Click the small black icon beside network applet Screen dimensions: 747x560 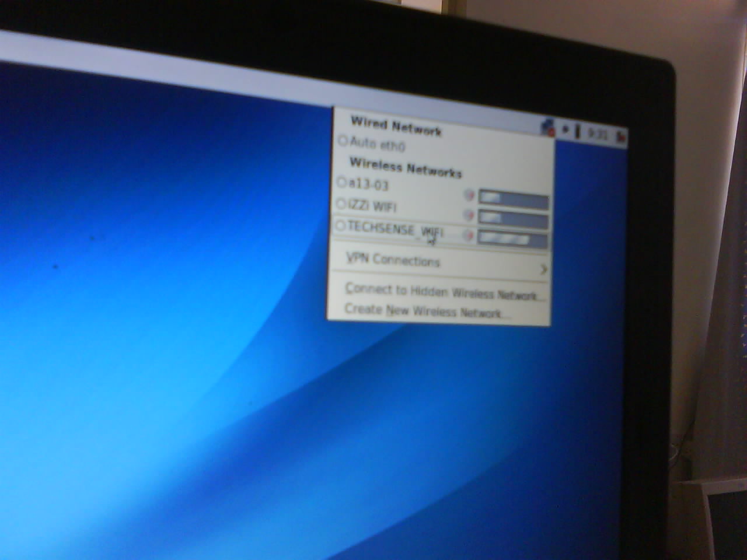pyautogui.click(x=565, y=129)
